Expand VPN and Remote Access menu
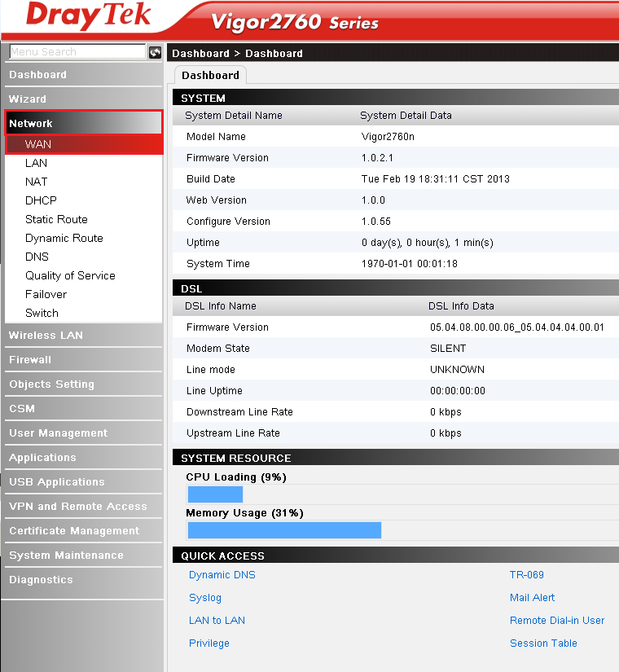The width and height of the screenshot is (619, 672). click(78, 506)
